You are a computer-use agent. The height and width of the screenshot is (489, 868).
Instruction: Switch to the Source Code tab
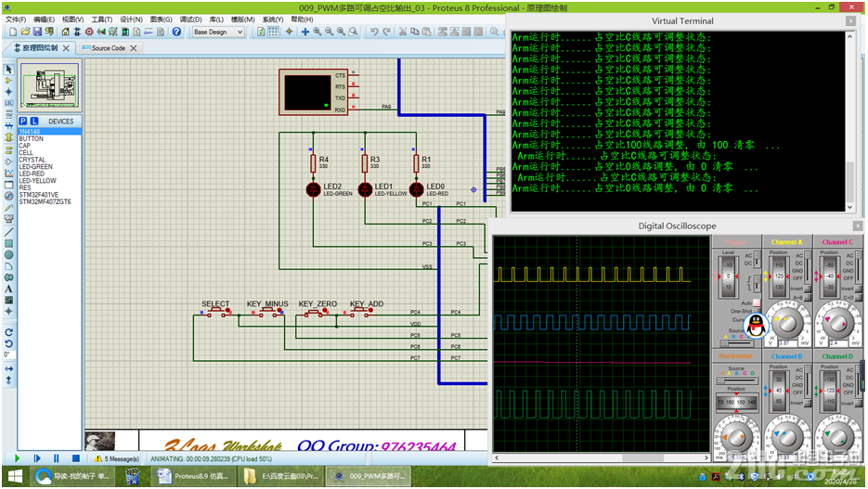pos(108,48)
